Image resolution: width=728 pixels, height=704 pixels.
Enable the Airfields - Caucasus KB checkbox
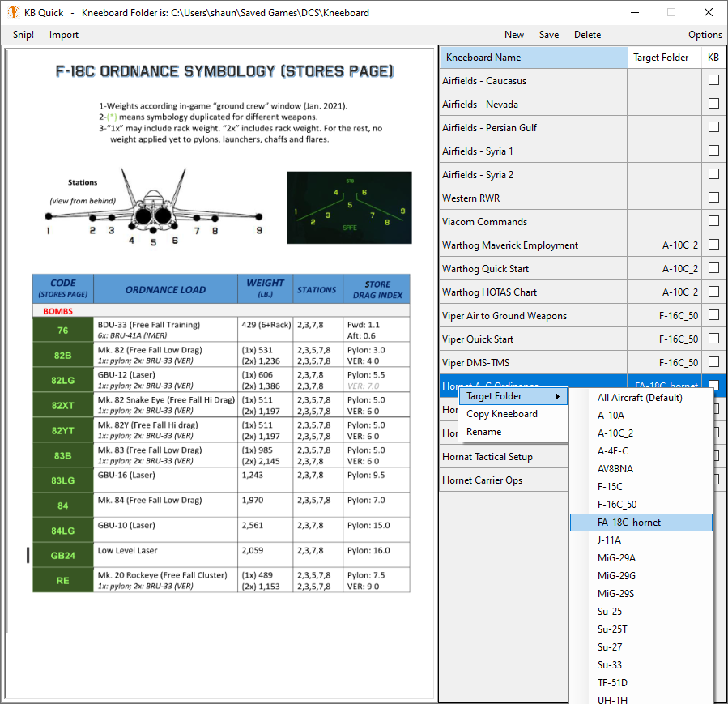tap(713, 80)
